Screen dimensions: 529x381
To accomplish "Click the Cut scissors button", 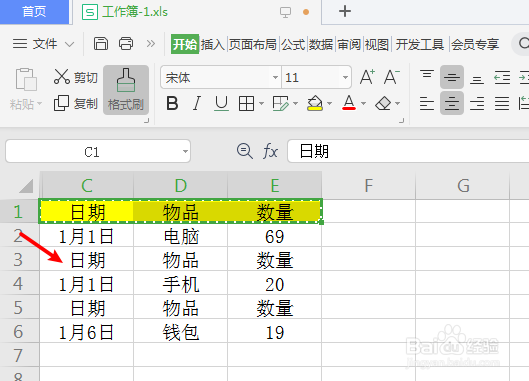I will (x=76, y=77).
